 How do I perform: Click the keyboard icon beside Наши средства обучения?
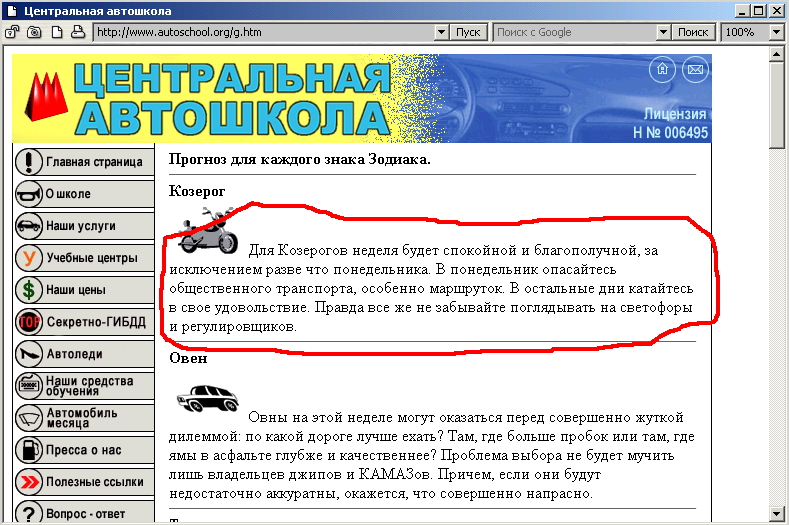coord(29,386)
